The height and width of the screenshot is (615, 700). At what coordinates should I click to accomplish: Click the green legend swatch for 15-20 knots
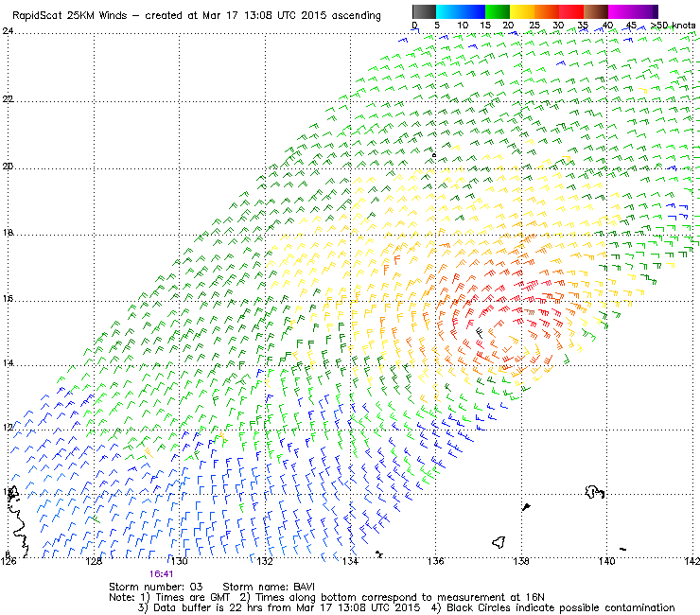pos(498,11)
